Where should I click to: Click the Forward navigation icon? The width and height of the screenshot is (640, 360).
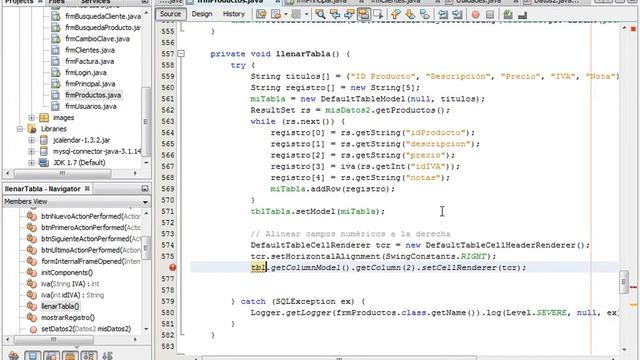296,15
